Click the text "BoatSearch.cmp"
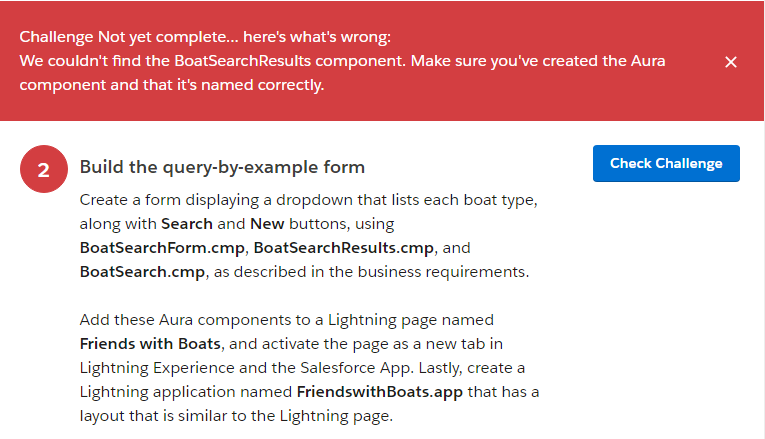This screenshot has height=439, width=765. (142, 272)
